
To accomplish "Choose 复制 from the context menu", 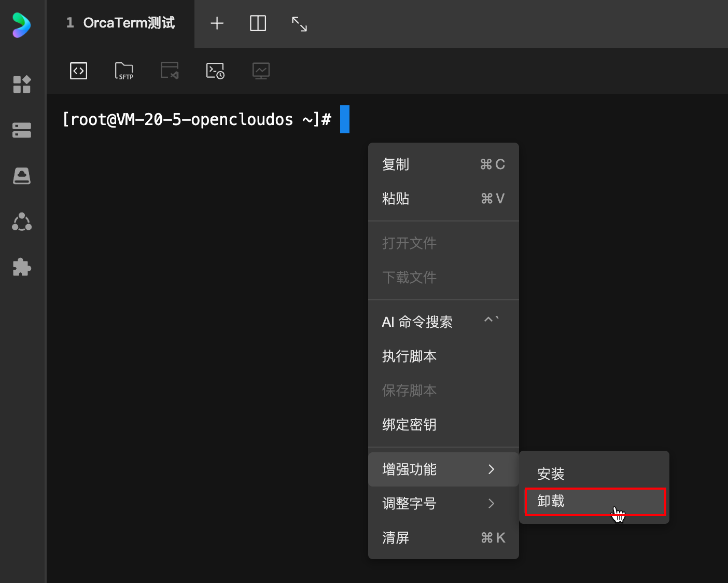I will coord(443,164).
